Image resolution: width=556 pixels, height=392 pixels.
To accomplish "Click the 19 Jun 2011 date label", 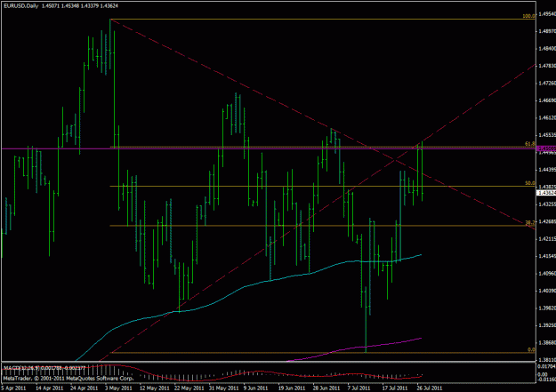I will click(x=292, y=388).
